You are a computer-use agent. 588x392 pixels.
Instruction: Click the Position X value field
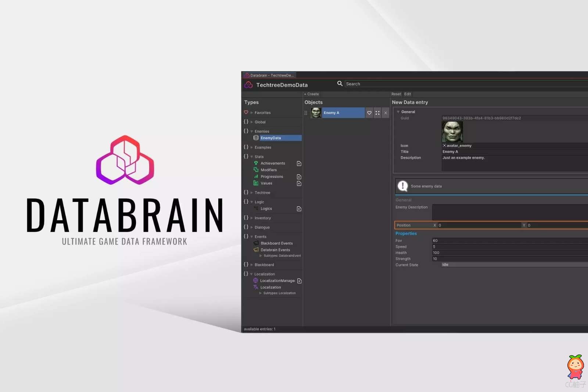480,225
